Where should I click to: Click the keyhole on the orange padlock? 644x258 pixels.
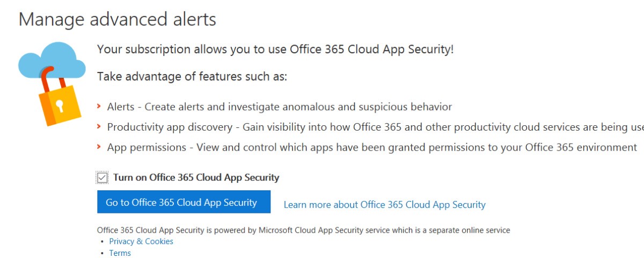pos(60,105)
